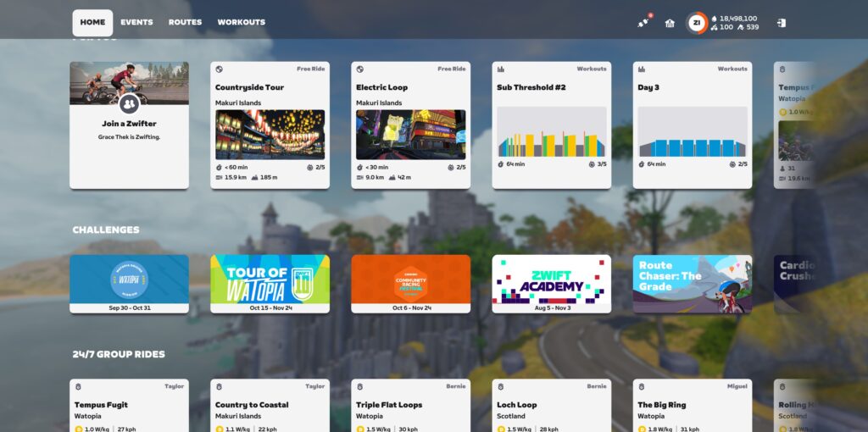
Task: Open the Sub Threshold #2 workout
Action: (x=551, y=125)
